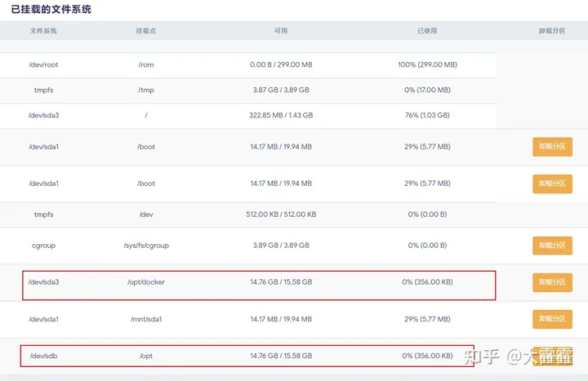
Task: Select the /rom mount point cell
Action: [x=146, y=64]
